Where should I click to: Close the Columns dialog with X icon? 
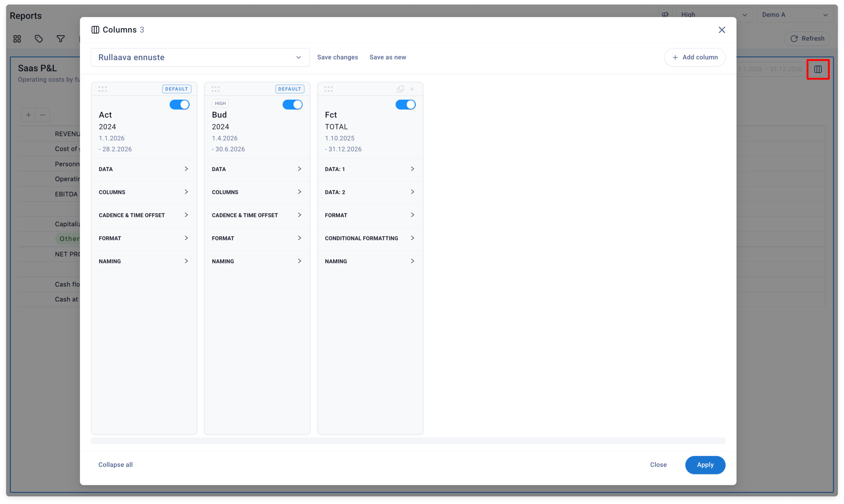[x=721, y=30]
